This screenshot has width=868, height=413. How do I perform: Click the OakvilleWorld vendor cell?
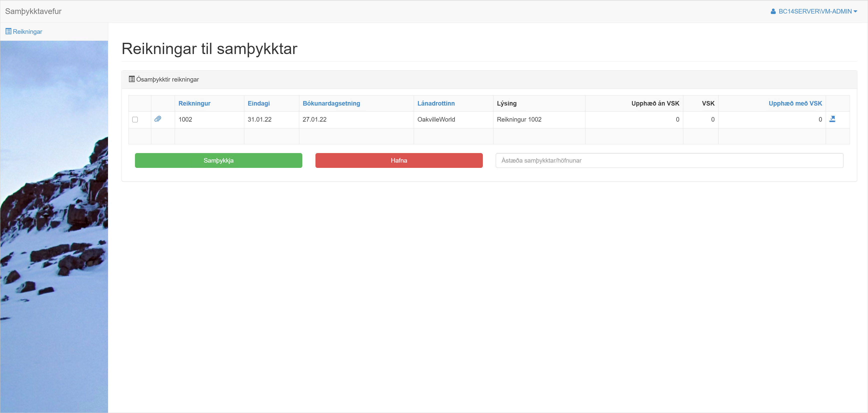[436, 119]
